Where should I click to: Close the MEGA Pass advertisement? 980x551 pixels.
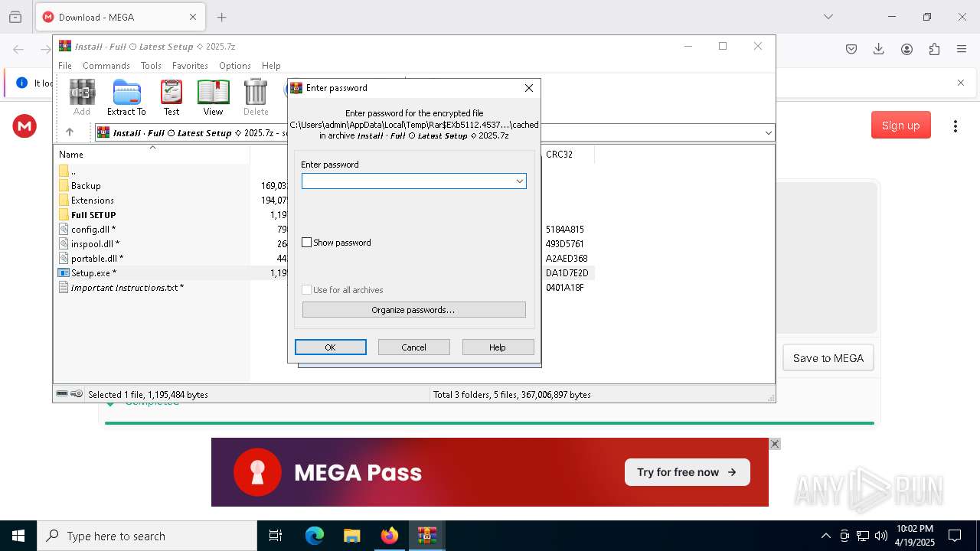coord(775,444)
